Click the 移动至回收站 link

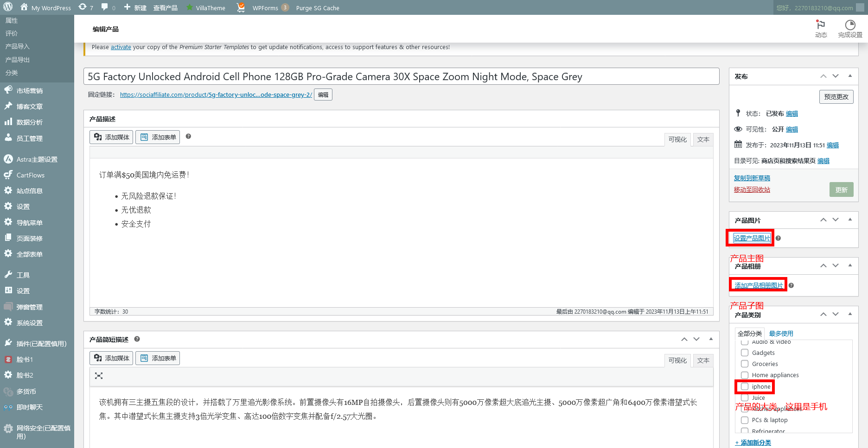pyautogui.click(x=752, y=189)
